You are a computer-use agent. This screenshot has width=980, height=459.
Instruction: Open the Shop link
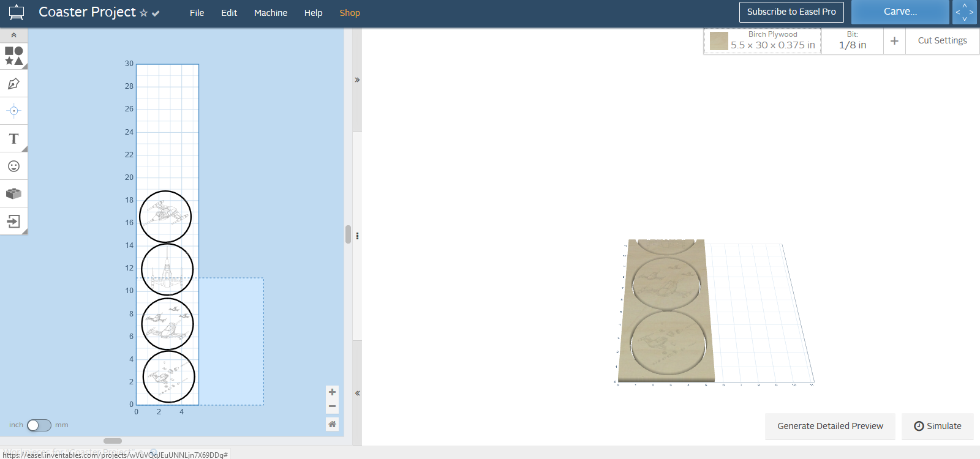(x=350, y=13)
